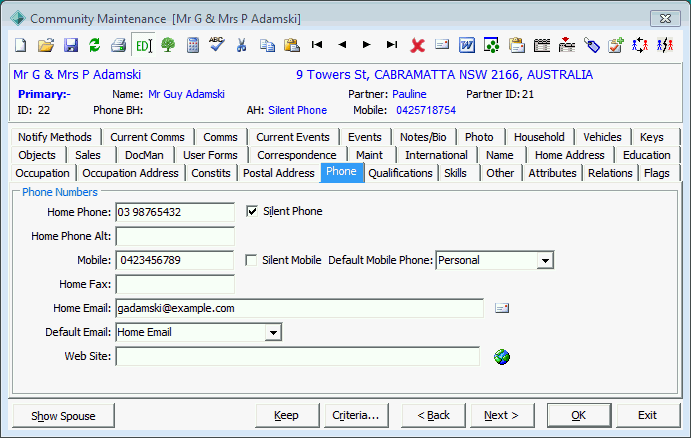Send email via icon beside Home Email
691x438 pixels.
(502, 308)
